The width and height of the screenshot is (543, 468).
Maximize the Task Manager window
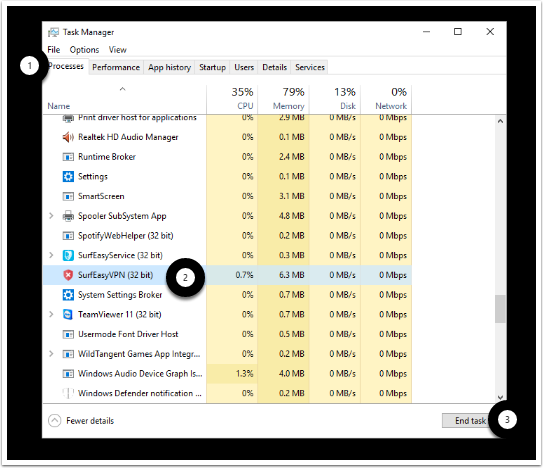(458, 32)
